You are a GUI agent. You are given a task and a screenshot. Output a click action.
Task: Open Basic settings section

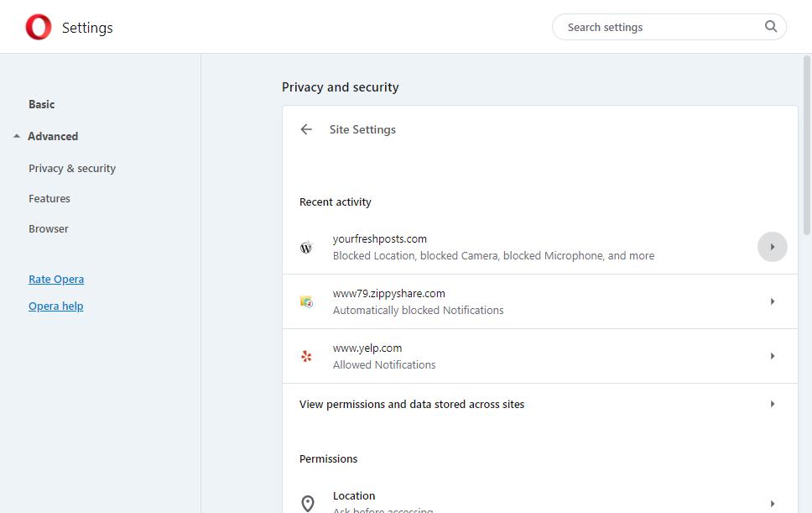pyautogui.click(x=42, y=104)
